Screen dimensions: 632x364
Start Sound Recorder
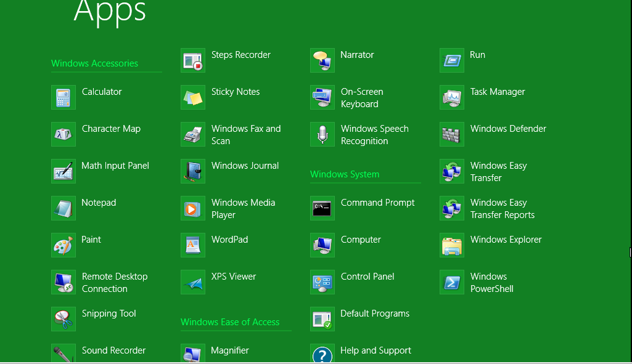(x=113, y=350)
